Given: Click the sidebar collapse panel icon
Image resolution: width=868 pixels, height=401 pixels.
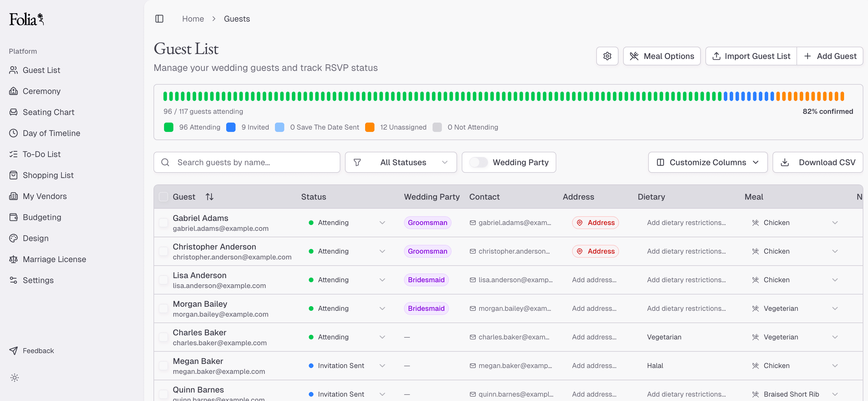Looking at the screenshot, I should coord(159,19).
